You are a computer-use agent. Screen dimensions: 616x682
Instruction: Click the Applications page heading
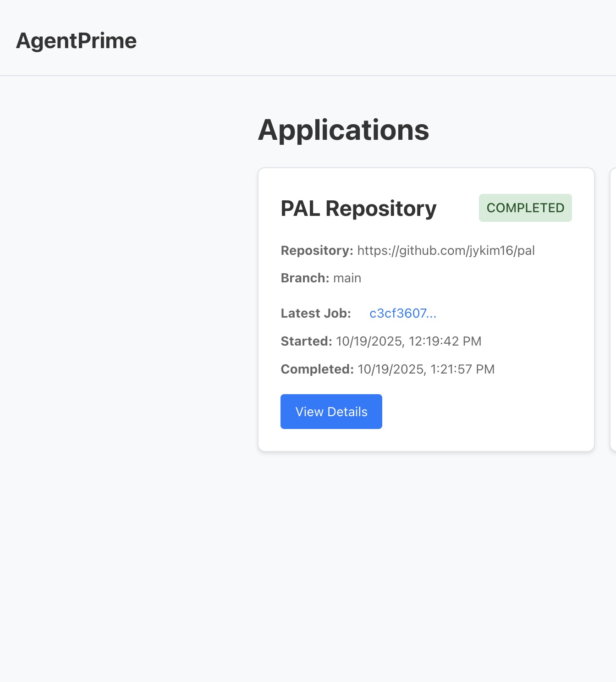point(343,130)
